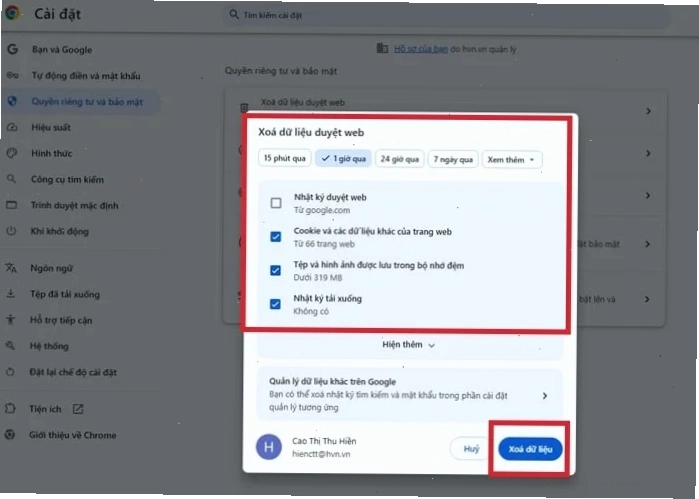Select the 1 giờ qua time range
This screenshot has width=699, height=499.
tap(343, 158)
